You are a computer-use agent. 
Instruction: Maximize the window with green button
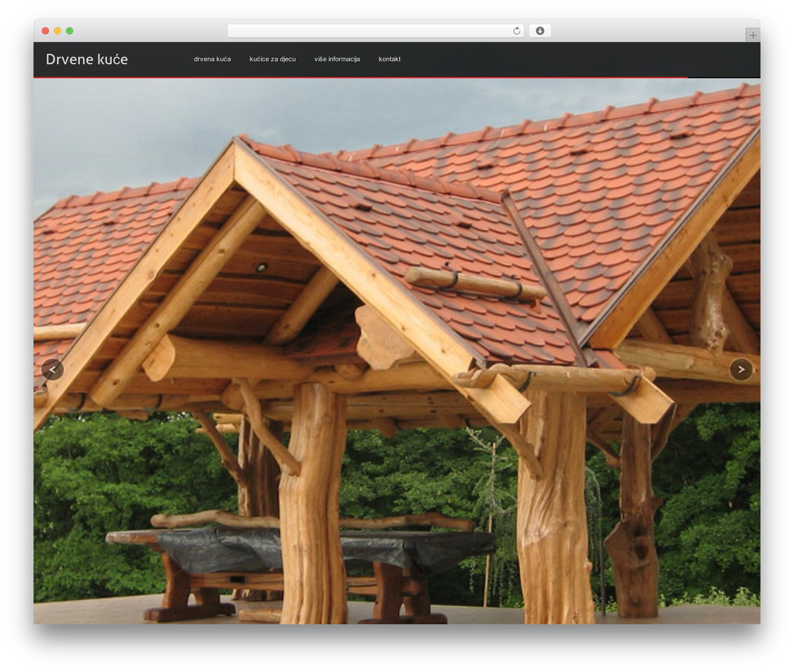[69, 31]
